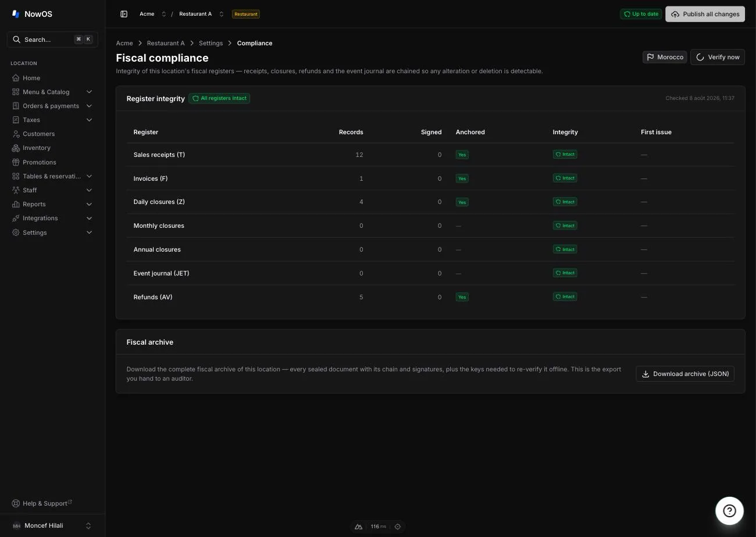This screenshot has height=537, width=756.
Task: Click the debug bar target icon
Action: pyautogui.click(x=398, y=527)
